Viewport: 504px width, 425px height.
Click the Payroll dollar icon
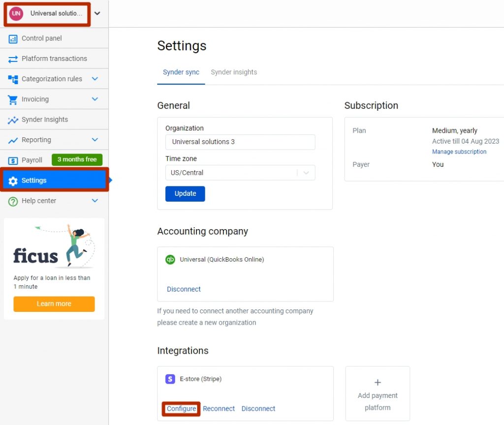click(x=13, y=161)
